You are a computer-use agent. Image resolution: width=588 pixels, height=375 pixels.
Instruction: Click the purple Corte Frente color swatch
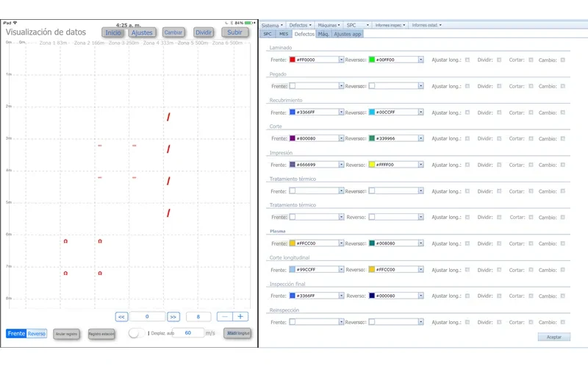pyautogui.click(x=293, y=138)
